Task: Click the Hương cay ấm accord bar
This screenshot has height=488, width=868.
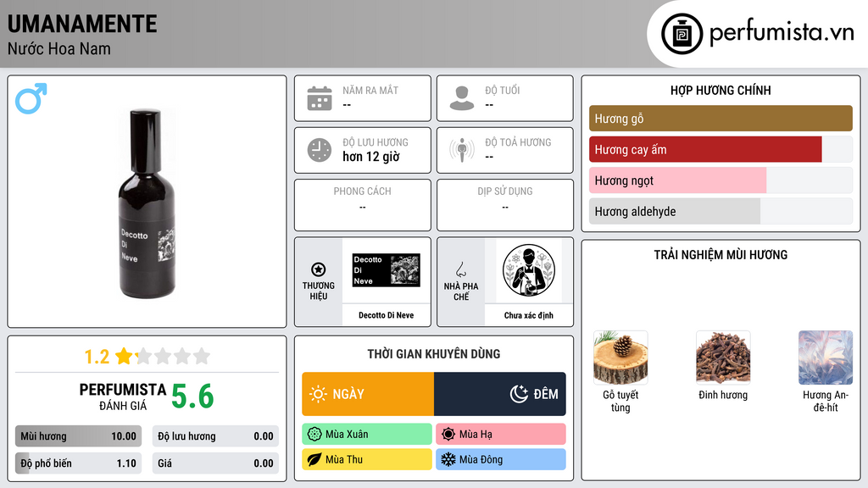Action: 721,149
